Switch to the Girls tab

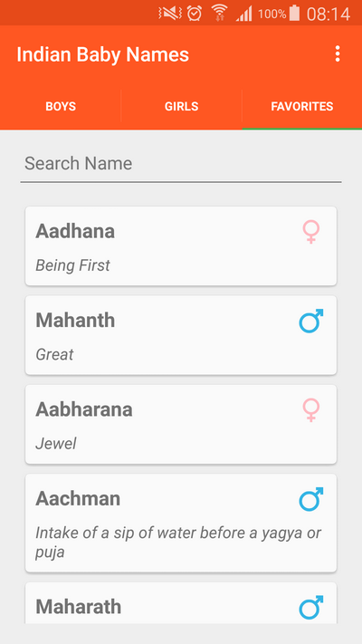(181, 107)
